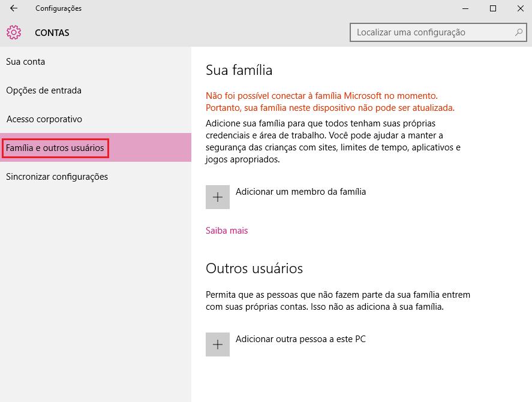The height and width of the screenshot is (402, 532).
Task: Click the magnifier icon in search box
Action: (519, 32)
